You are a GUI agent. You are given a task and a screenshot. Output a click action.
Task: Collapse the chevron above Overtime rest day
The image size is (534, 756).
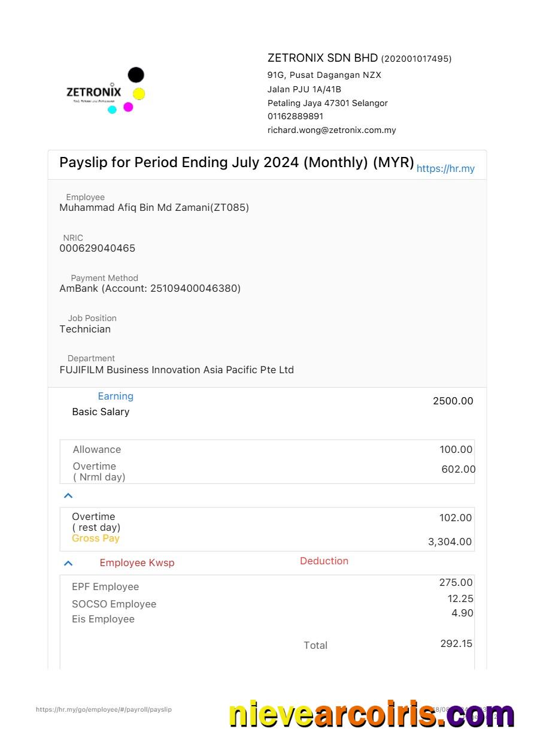click(68, 495)
